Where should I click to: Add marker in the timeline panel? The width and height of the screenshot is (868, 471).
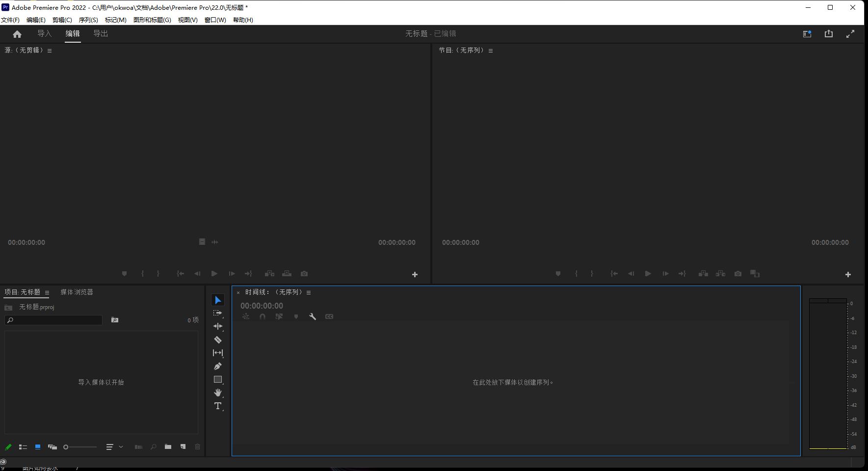tap(296, 316)
